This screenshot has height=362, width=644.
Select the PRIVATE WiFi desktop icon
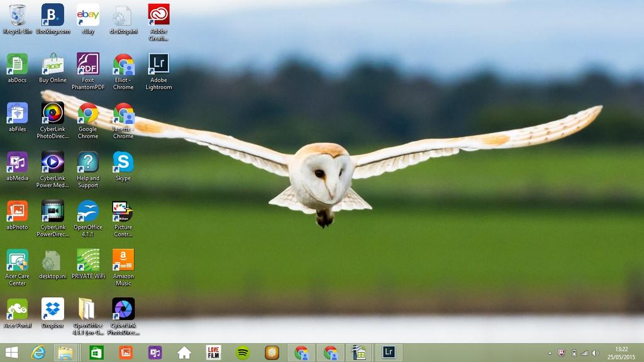(88, 260)
